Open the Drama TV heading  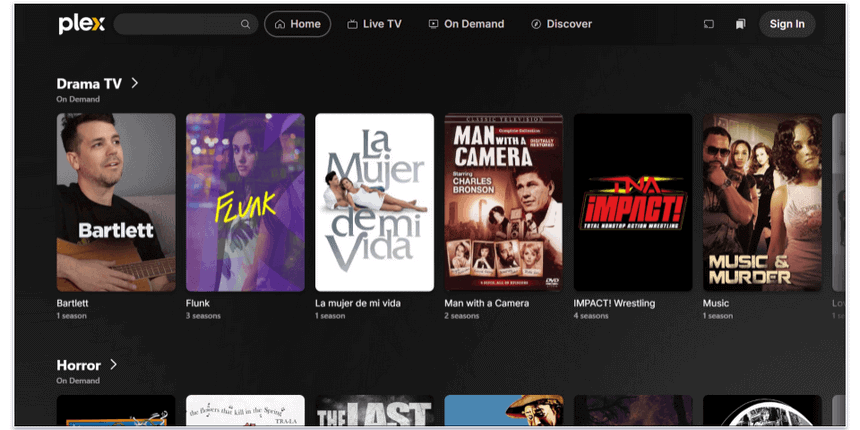click(x=89, y=84)
